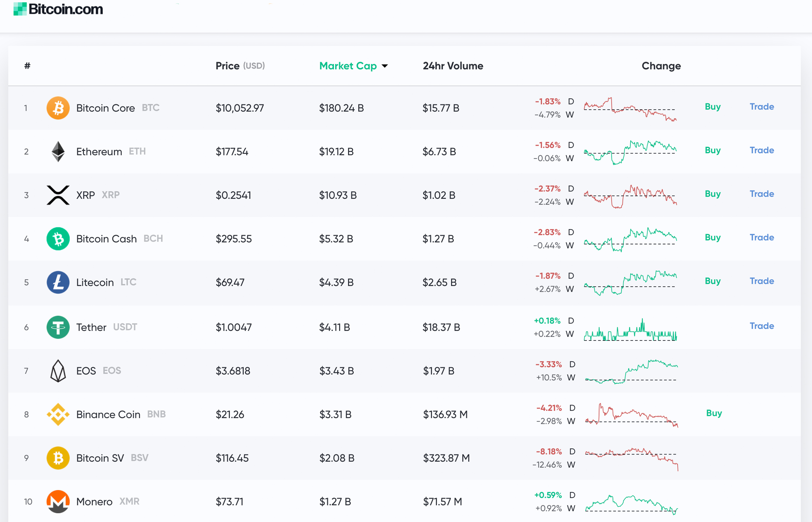Click the $180.24 B market cap value
The image size is (812, 522).
341,108
